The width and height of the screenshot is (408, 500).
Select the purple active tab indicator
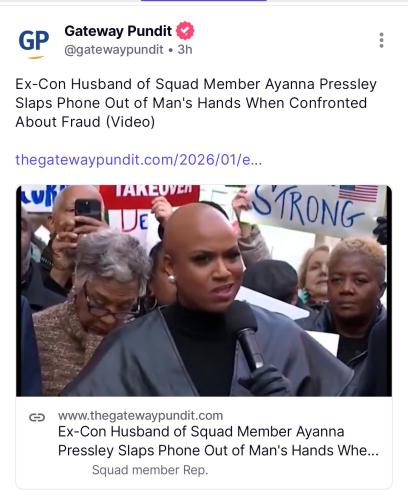click(x=204, y=1)
